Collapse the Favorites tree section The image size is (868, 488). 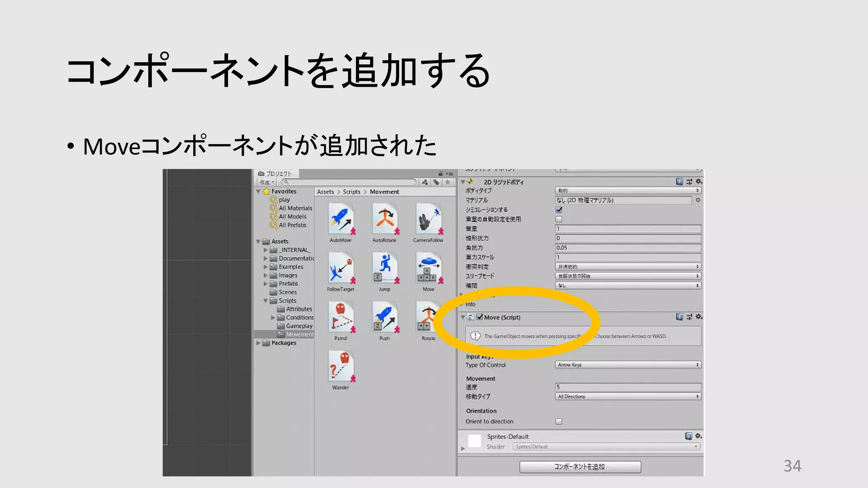click(258, 191)
